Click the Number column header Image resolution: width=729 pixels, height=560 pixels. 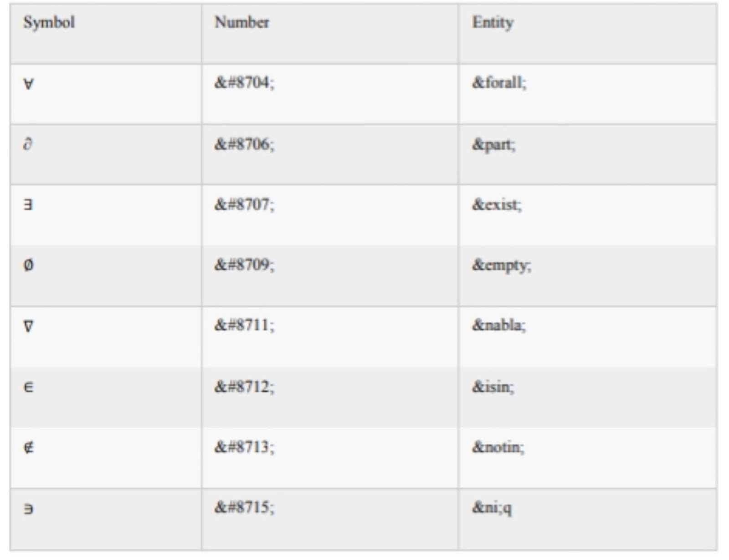coord(242,22)
